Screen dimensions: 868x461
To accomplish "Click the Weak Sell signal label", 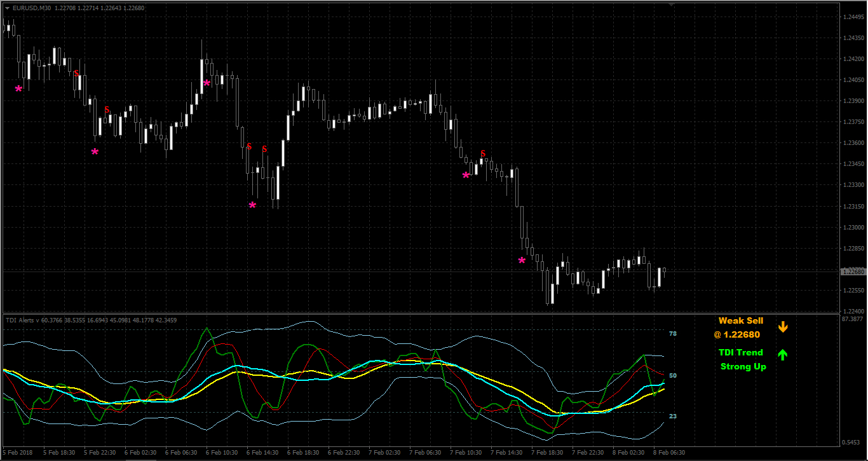I will (x=741, y=321).
